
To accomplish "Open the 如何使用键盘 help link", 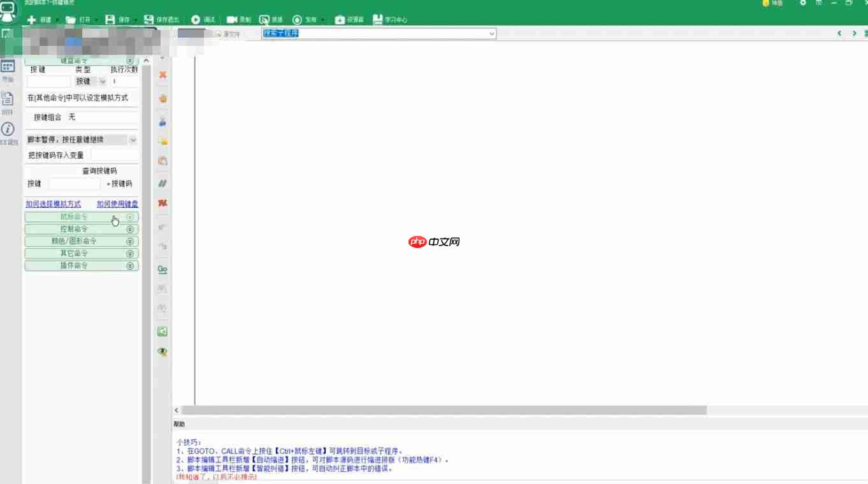I will (x=117, y=204).
